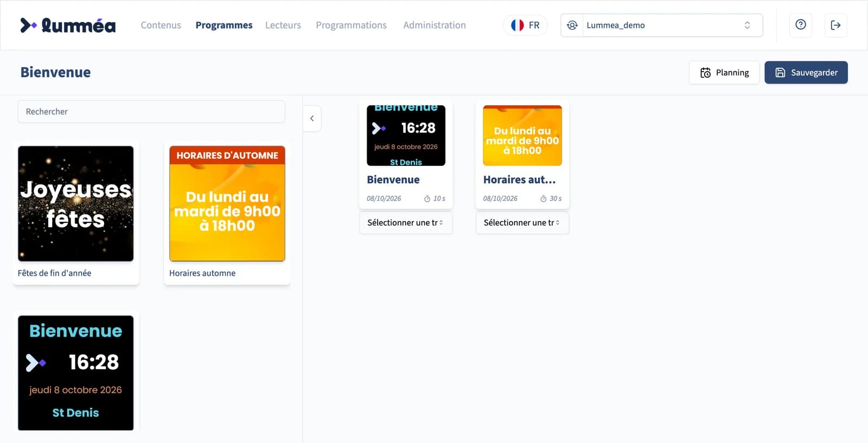This screenshot has width=868, height=443.
Task: Click the Bienvenue slide in the program
Action: (x=406, y=136)
